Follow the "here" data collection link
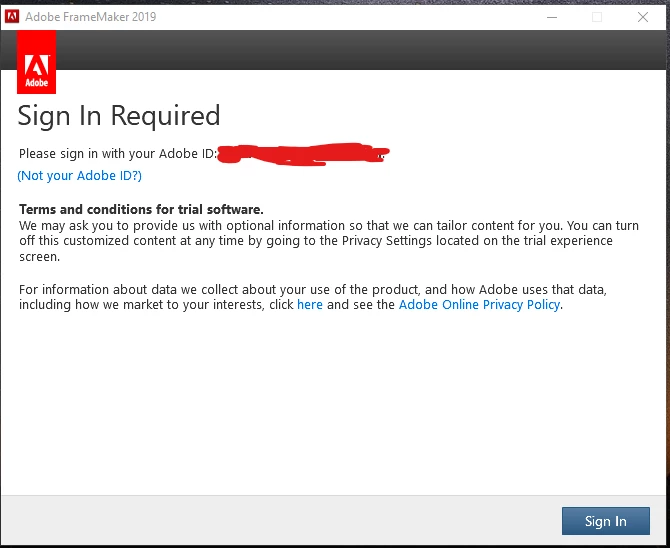Image resolution: width=670 pixels, height=548 pixels. tap(310, 305)
